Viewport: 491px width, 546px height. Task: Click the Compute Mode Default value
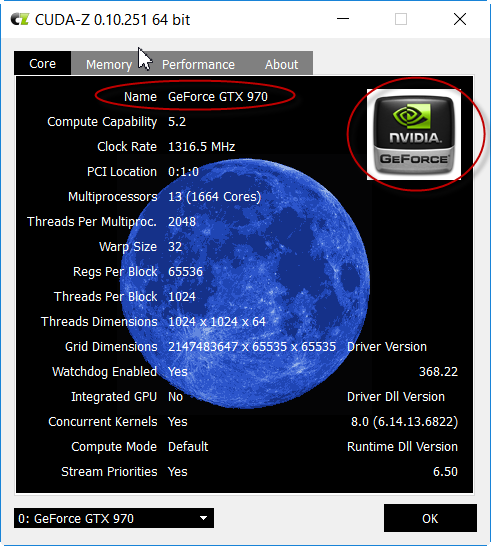188,447
